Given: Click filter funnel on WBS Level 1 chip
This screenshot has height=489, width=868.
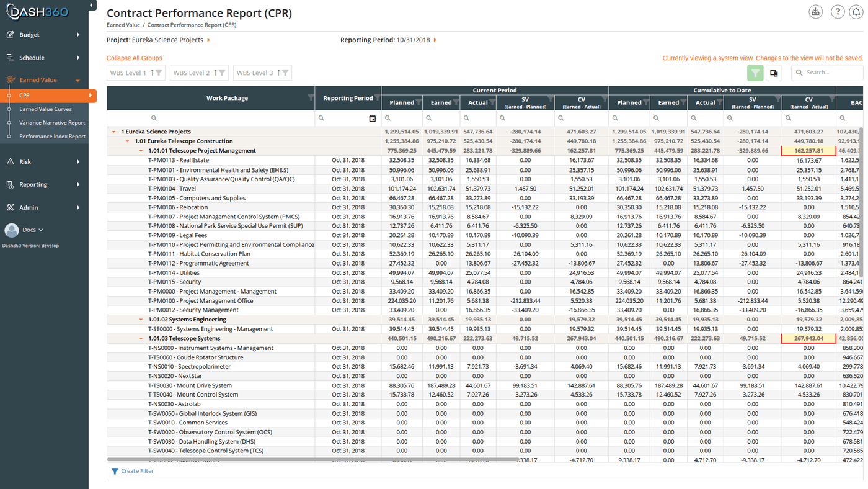Looking at the screenshot, I should coord(159,73).
